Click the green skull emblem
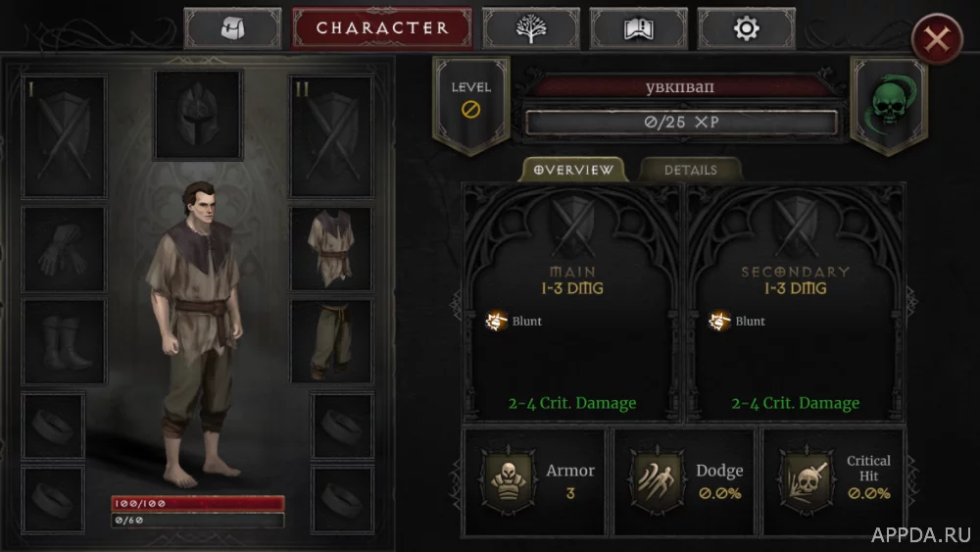The image size is (980, 552). (890, 105)
